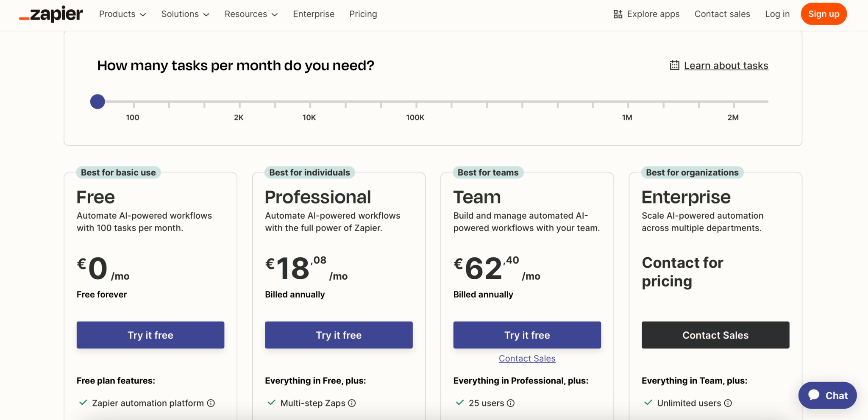Viewport: 868px width, 420px height.
Task: Click the Enterprise plan heading
Action: tap(686, 197)
